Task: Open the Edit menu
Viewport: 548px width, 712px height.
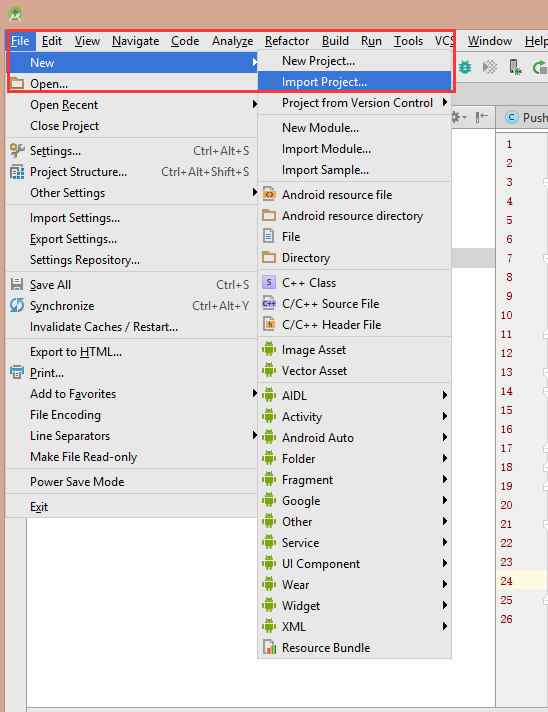Action: tap(52, 41)
